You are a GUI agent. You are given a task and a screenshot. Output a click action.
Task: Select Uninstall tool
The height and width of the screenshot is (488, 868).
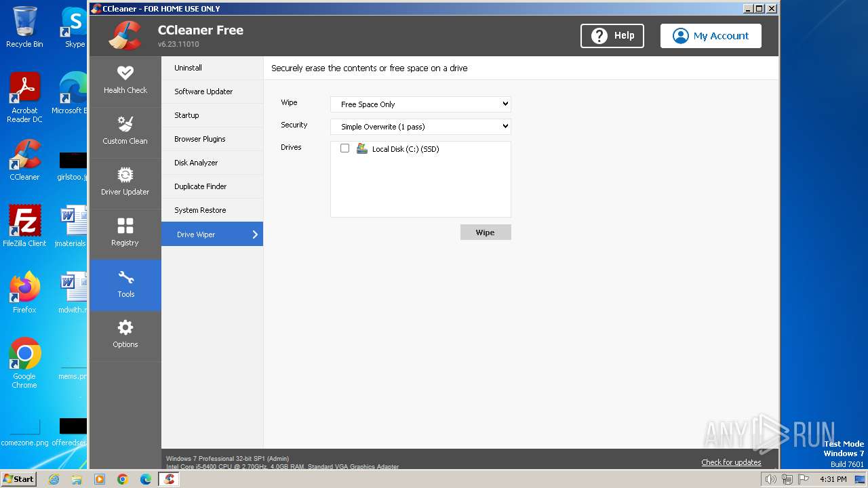pyautogui.click(x=212, y=68)
